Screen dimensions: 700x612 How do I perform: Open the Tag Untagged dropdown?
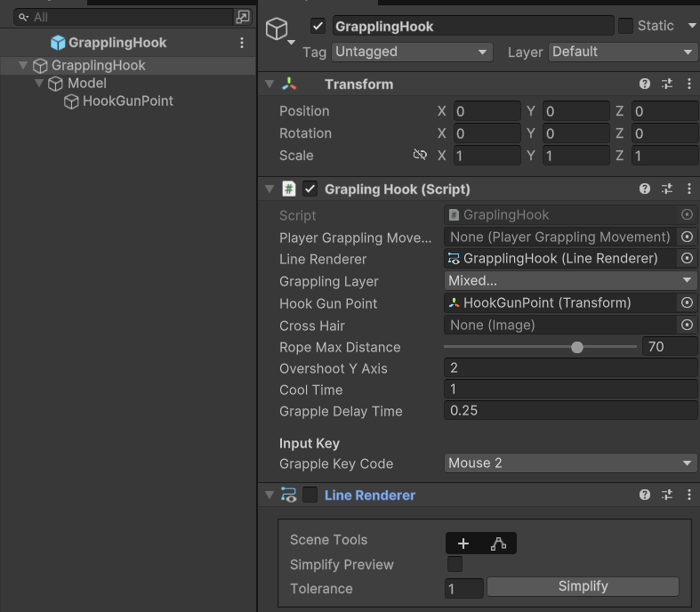pyautogui.click(x=412, y=52)
